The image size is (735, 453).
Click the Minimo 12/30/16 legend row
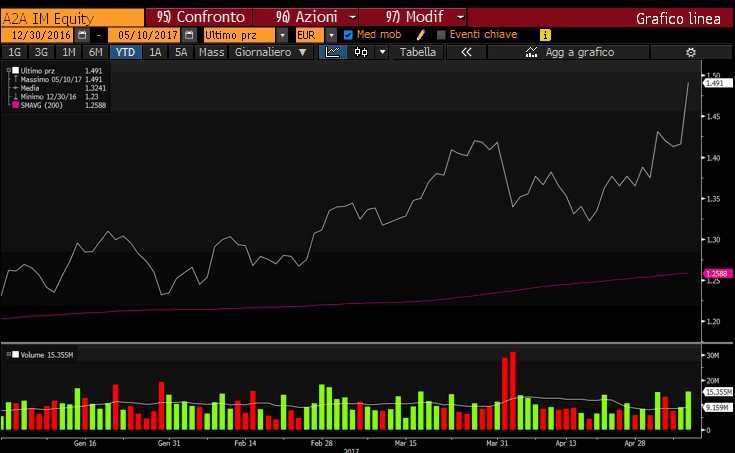pyautogui.click(x=55, y=97)
